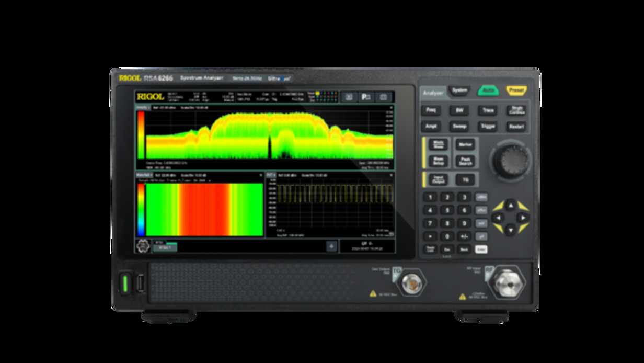Toggle the Single/Continue key

click(x=516, y=110)
